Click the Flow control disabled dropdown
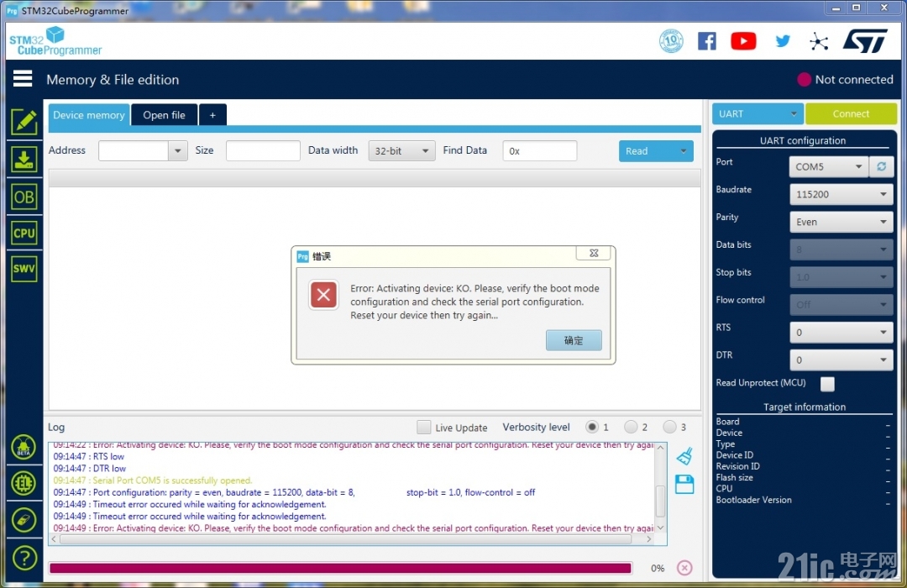907x588 pixels. tap(841, 304)
